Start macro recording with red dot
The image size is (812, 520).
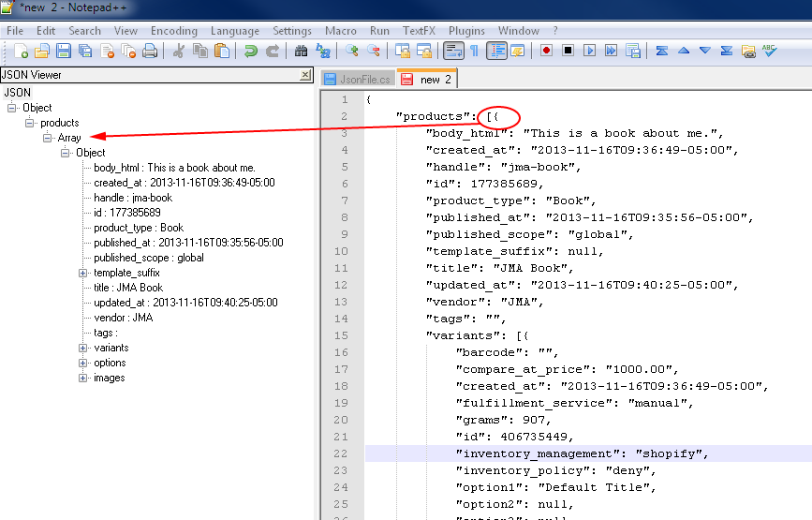click(546, 51)
